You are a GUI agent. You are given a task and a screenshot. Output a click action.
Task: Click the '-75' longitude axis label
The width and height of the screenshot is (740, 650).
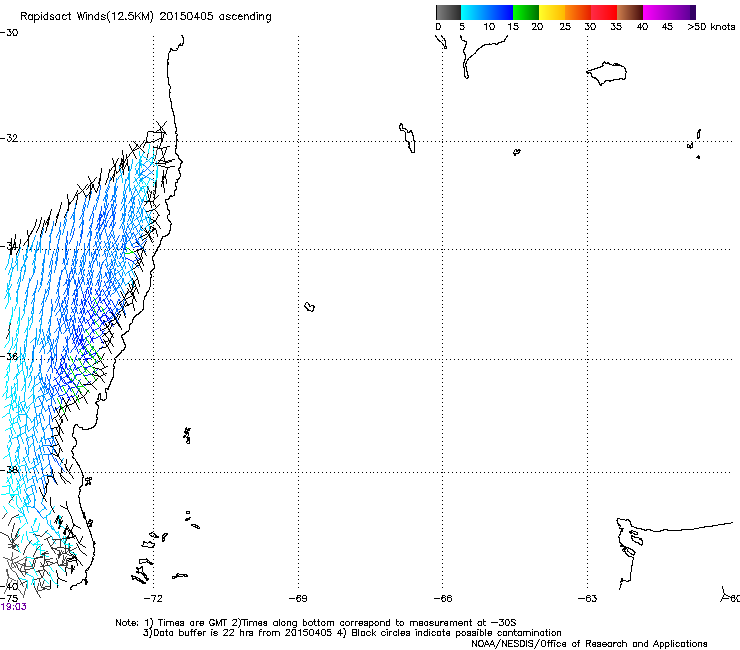9,599
